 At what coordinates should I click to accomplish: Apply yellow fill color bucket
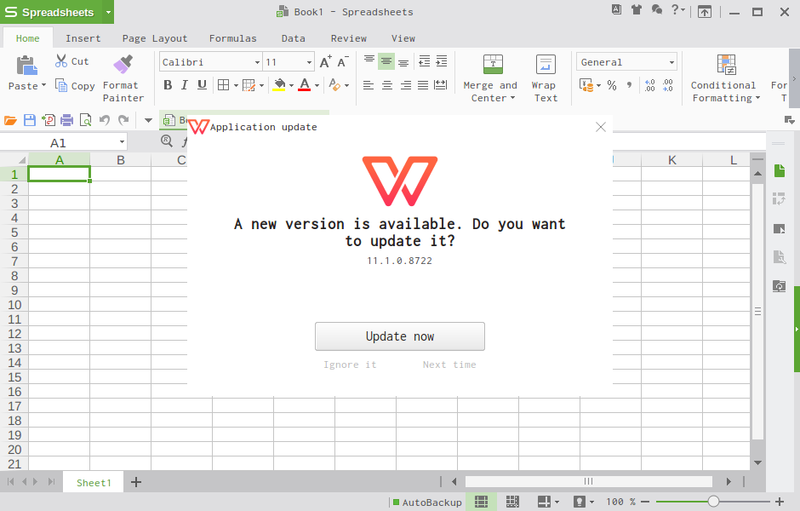pos(279,85)
